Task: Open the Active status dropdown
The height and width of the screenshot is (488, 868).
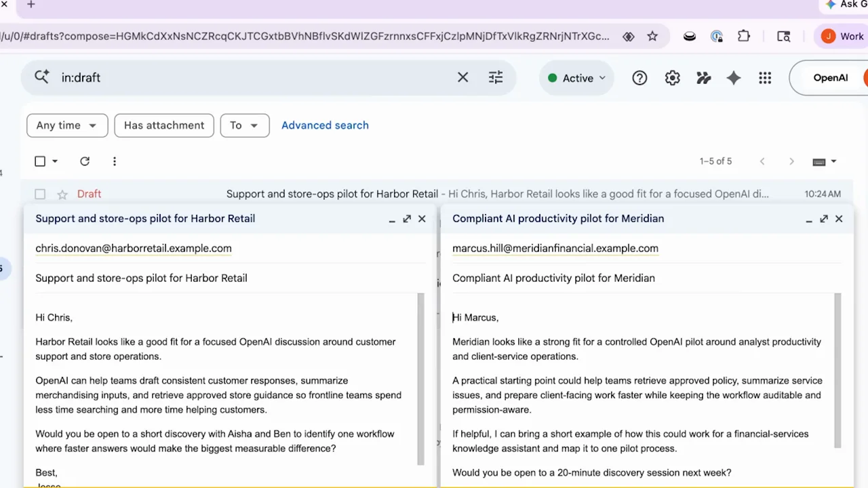Action: click(x=577, y=78)
